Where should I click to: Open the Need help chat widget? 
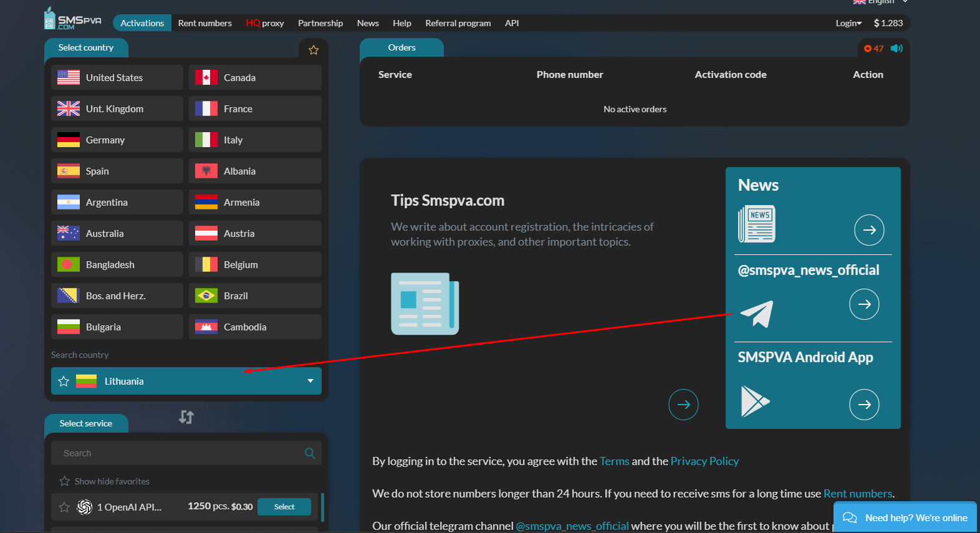[x=905, y=517]
